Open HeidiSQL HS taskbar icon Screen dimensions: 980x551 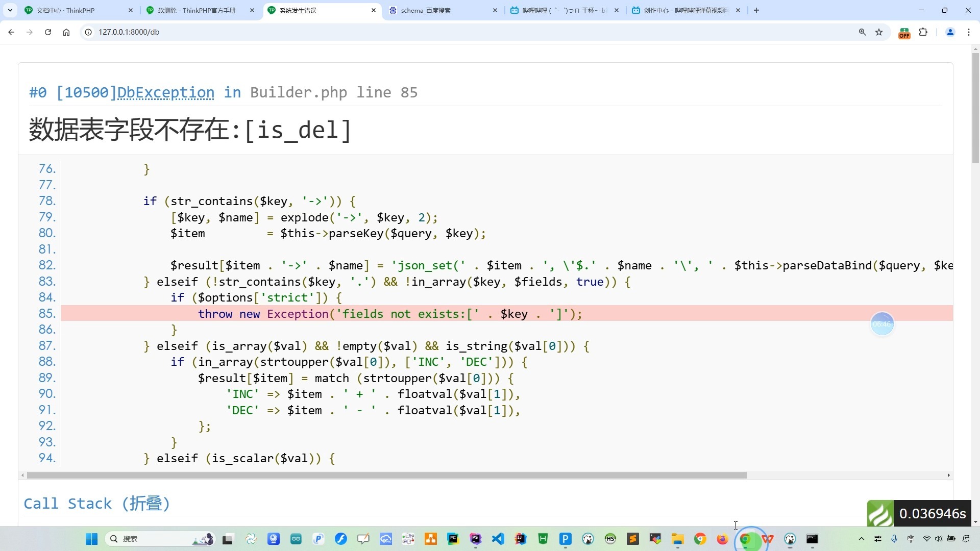[x=610, y=539]
